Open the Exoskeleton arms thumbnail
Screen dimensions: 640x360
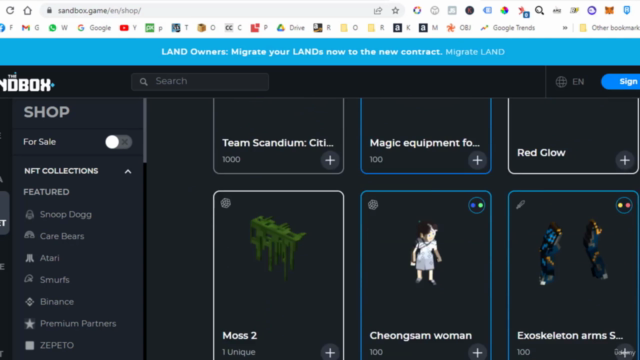573,252
